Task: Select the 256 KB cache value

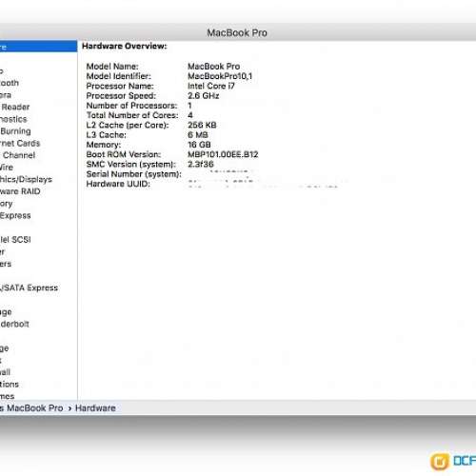Action: pos(202,125)
